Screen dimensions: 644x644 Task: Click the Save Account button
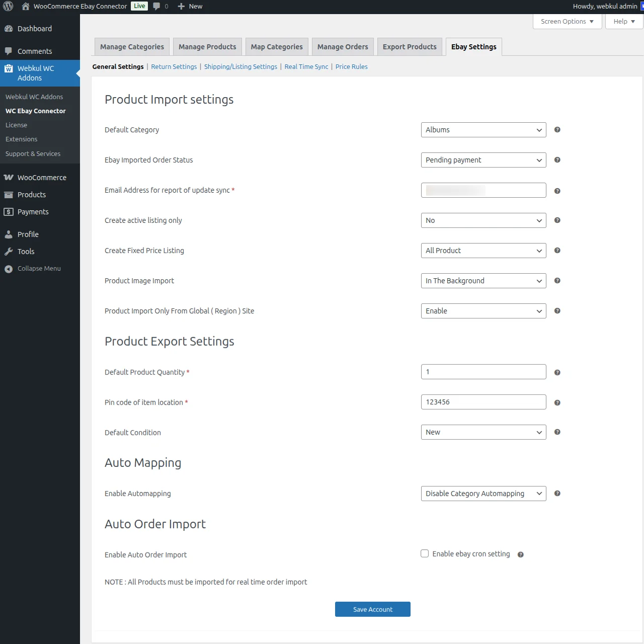(x=373, y=609)
